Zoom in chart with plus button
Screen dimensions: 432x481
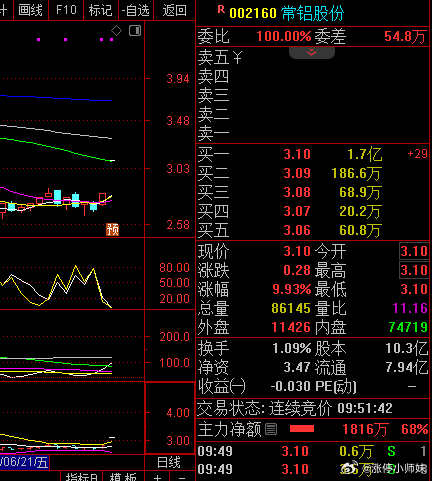click(x=157, y=477)
